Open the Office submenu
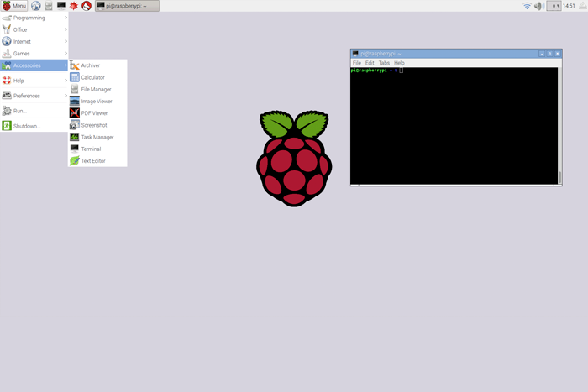The image size is (588, 392). tap(34, 29)
